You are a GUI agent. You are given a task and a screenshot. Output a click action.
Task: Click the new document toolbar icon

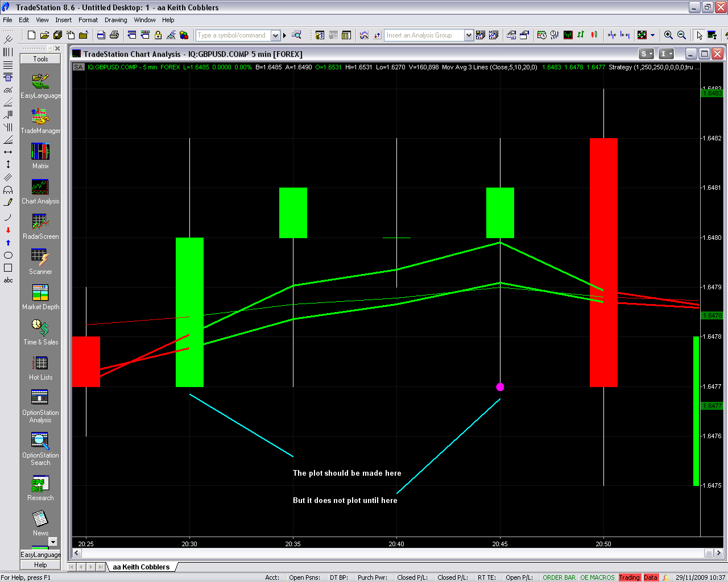(x=31, y=35)
